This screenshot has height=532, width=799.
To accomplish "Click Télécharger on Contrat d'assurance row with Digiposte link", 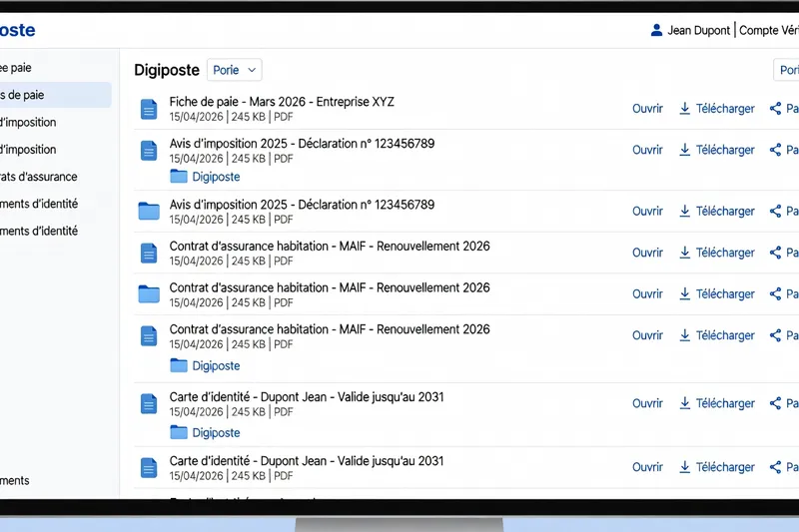I will (725, 335).
